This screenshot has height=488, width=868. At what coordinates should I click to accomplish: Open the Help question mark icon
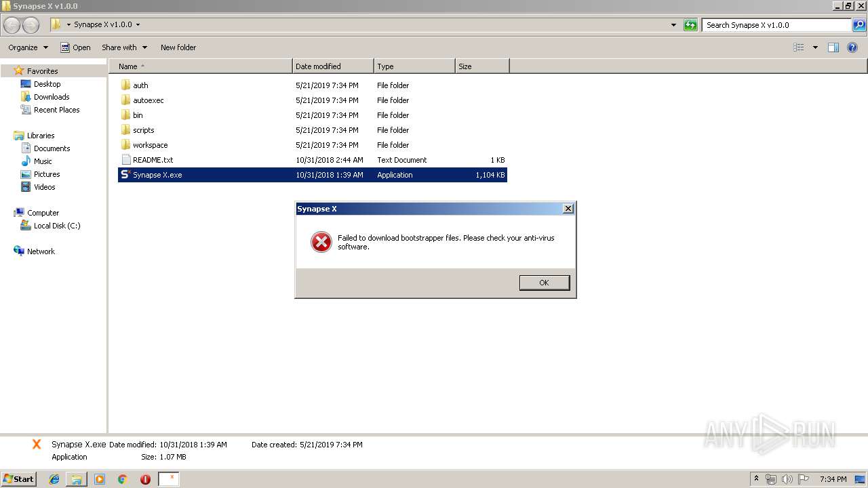[852, 47]
